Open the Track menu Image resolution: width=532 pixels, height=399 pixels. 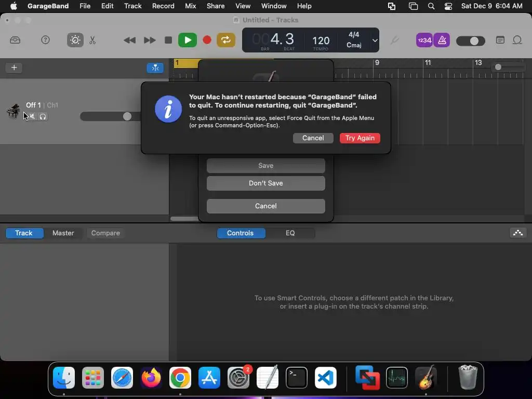point(132,6)
